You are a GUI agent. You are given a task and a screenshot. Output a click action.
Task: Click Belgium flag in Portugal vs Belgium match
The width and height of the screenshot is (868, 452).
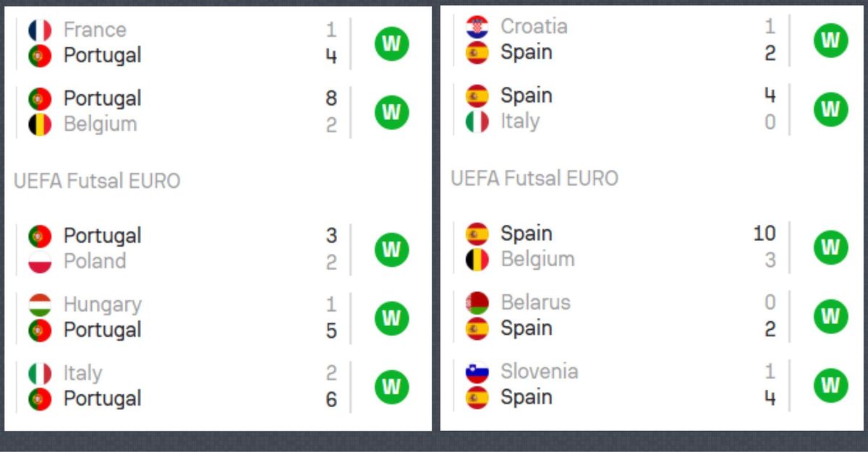[40, 124]
